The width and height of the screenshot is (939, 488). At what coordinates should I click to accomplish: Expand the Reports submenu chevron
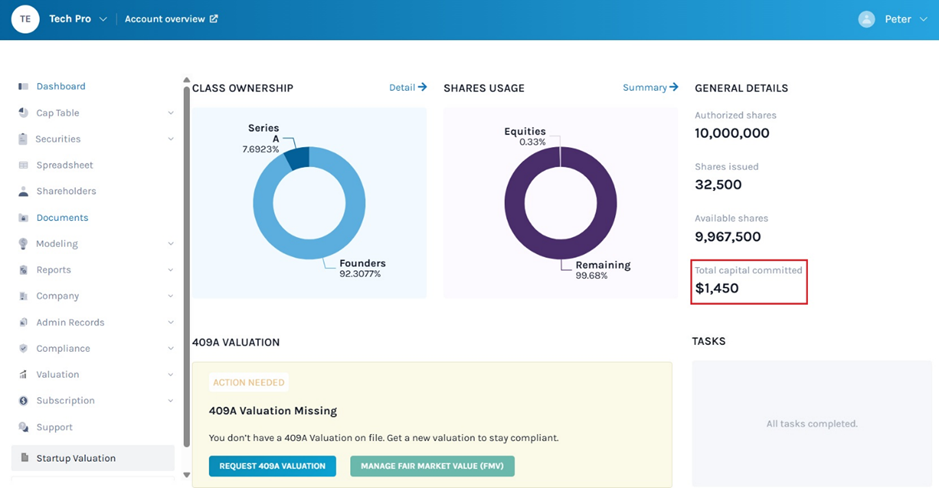pos(171,270)
